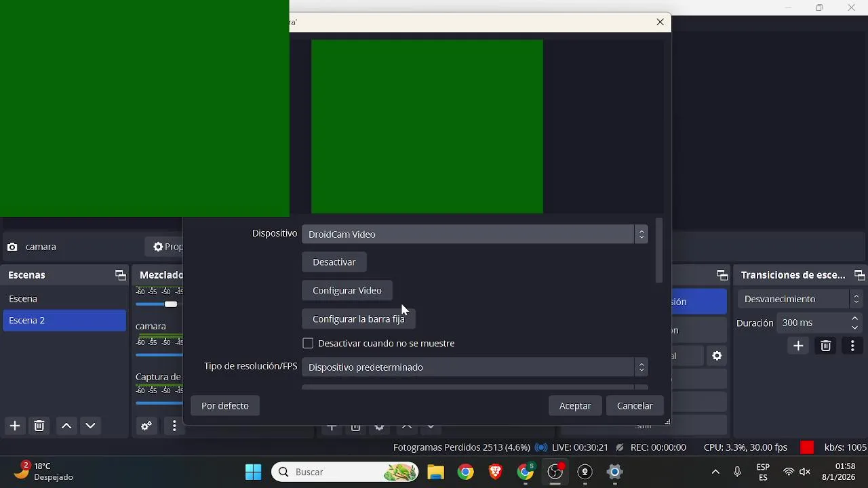Restore defaults with 'Por defecto'
868x488 pixels.
point(225,405)
